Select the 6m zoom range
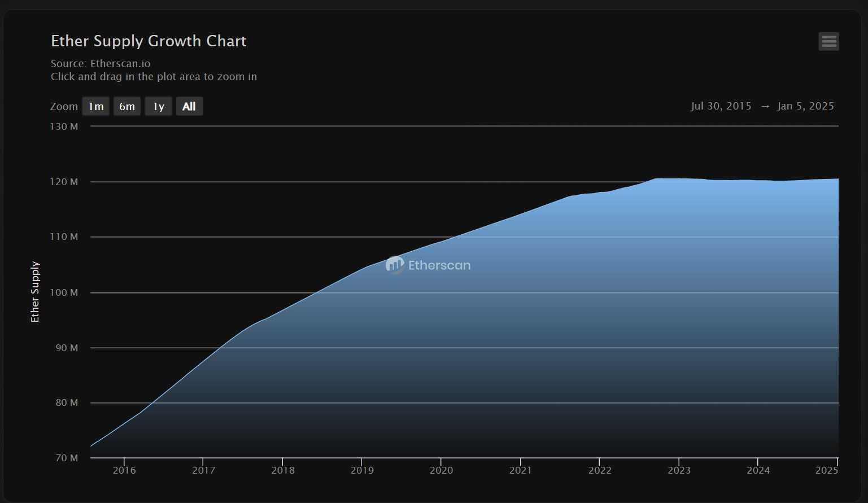868x503 pixels. (127, 106)
